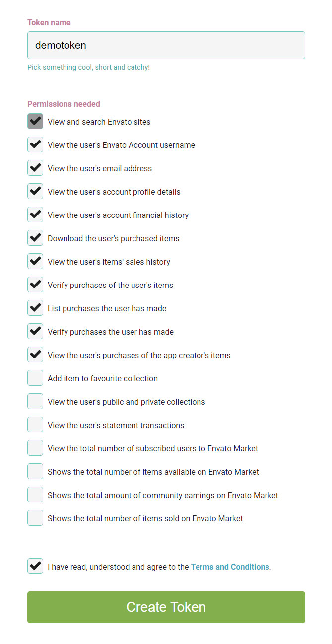Enable "Add item to favourite collection"
332x644 pixels.
[35, 378]
